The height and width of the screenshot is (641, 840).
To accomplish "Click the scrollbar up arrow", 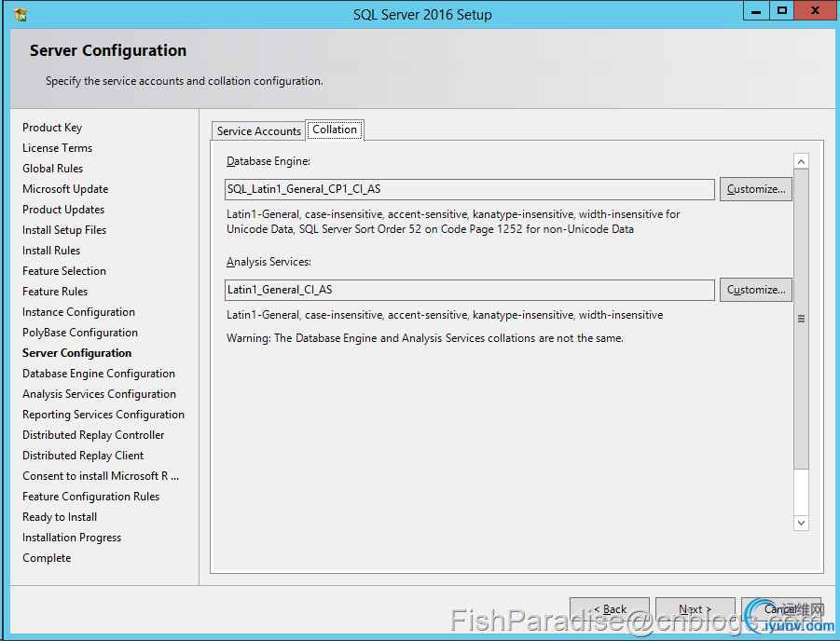I will tap(801, 161).
